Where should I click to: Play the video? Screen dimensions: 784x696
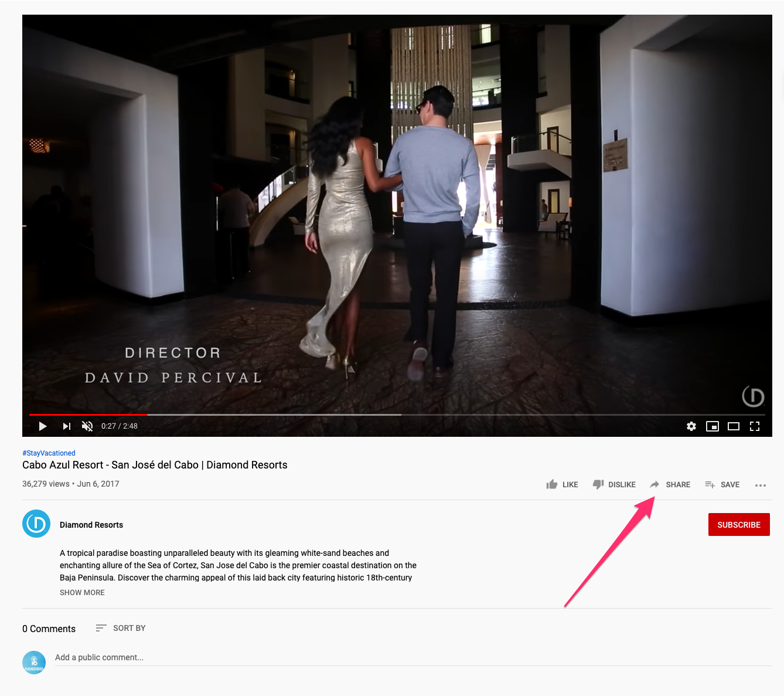43,426
